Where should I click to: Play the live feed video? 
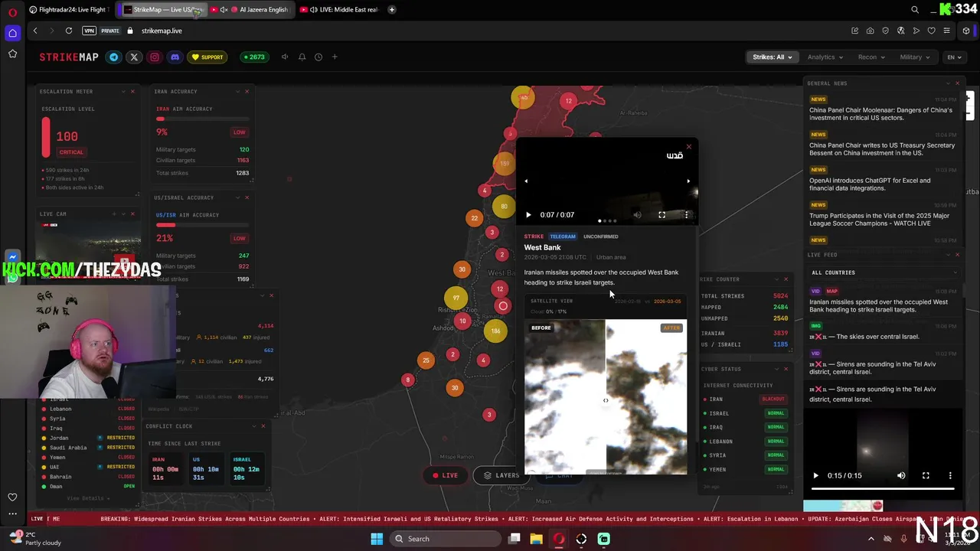click(815, 475)
